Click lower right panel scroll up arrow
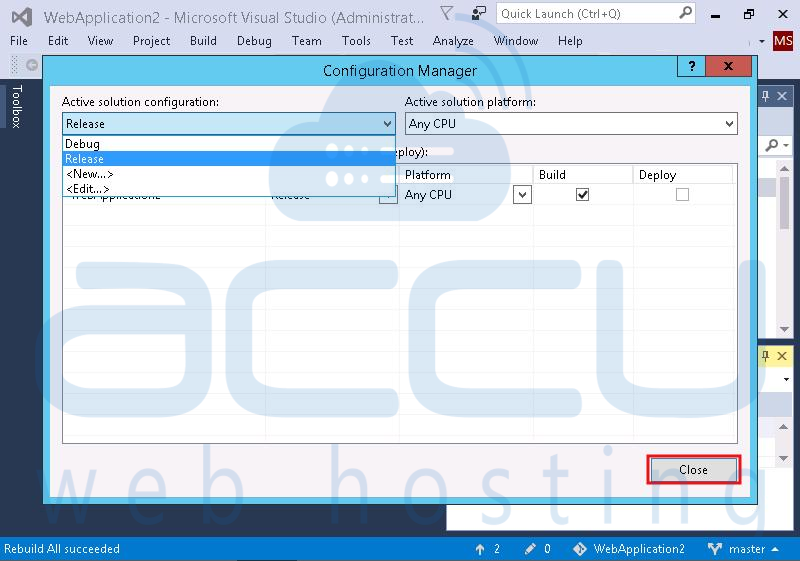 pyautogui.click(x=784, y=427)
